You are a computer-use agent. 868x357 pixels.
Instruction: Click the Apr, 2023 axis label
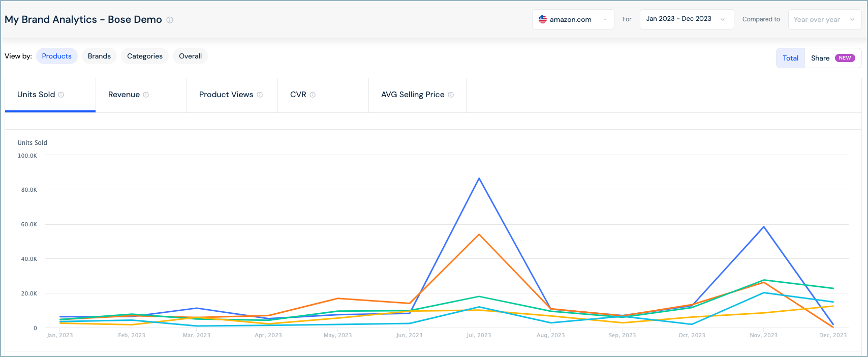[268, 335]
